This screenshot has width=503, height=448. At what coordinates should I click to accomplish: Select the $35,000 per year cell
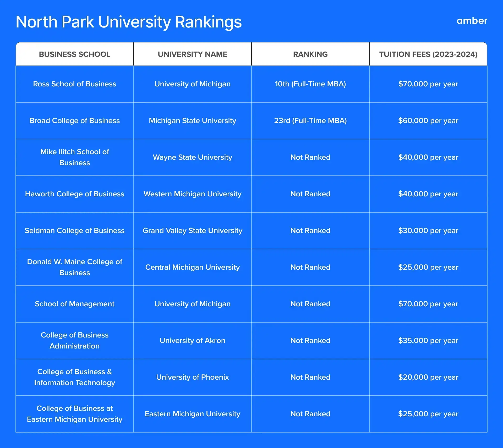pos(428,340)
